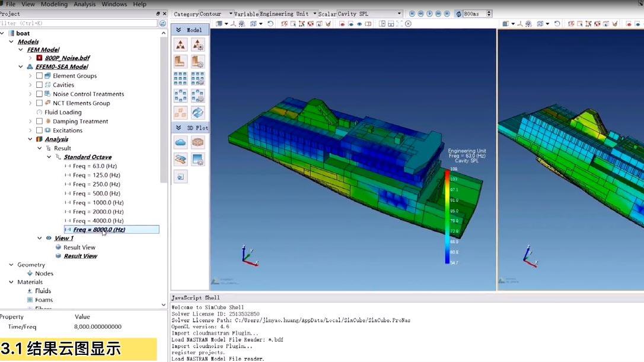Click the triple-triangle icon in Model panel
644x362 pixels.
pos(181,45)
